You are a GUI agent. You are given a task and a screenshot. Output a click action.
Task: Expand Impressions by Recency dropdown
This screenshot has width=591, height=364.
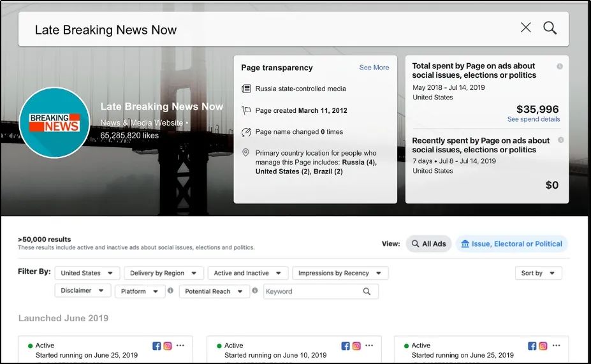[x=340, y=273]
